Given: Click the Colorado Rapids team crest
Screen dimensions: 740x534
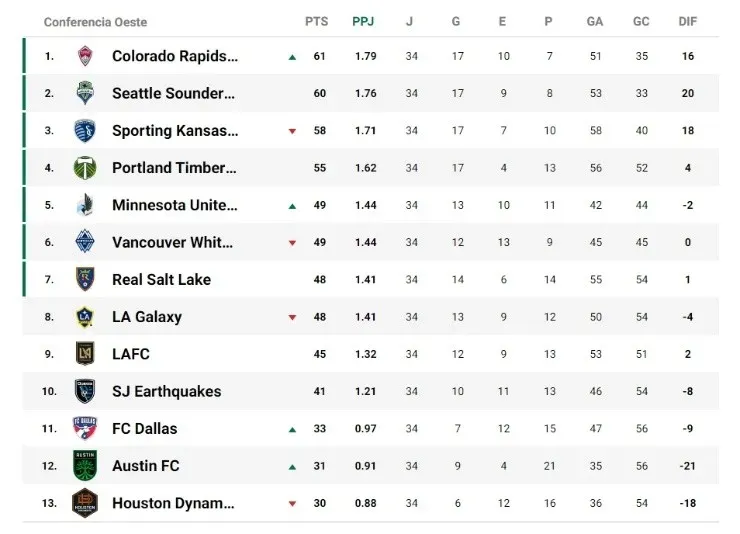Looking at the screenshot, I should [85, 56].
